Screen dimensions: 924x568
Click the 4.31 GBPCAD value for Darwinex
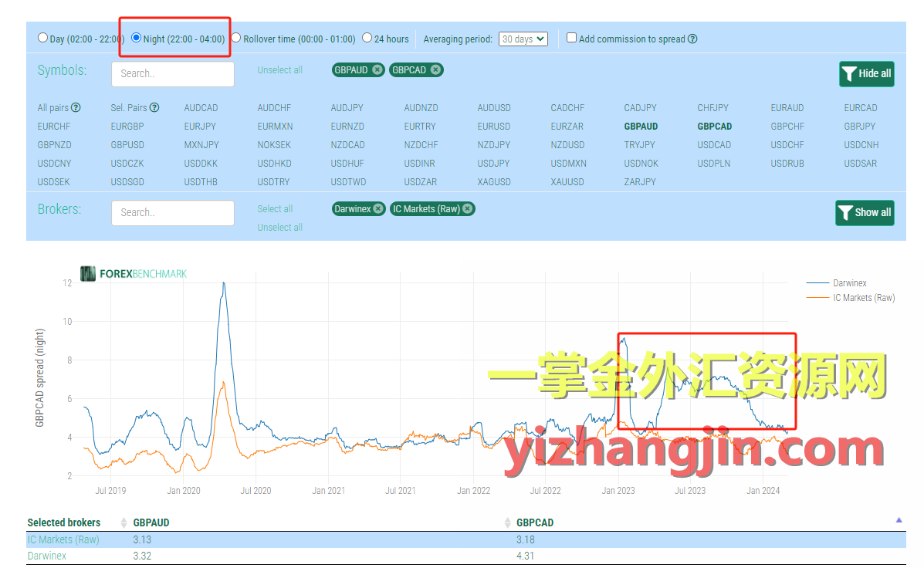[x=524, y=556]
